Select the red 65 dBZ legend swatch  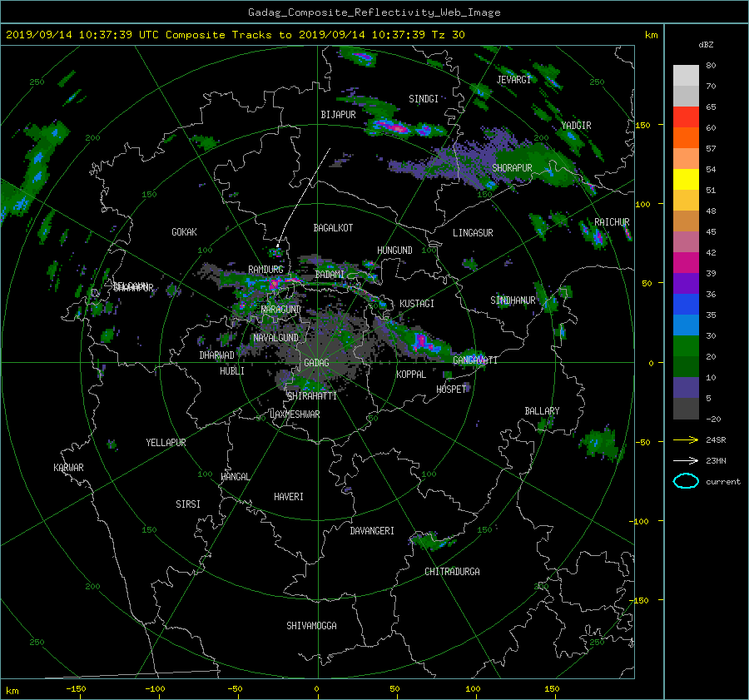686,117
